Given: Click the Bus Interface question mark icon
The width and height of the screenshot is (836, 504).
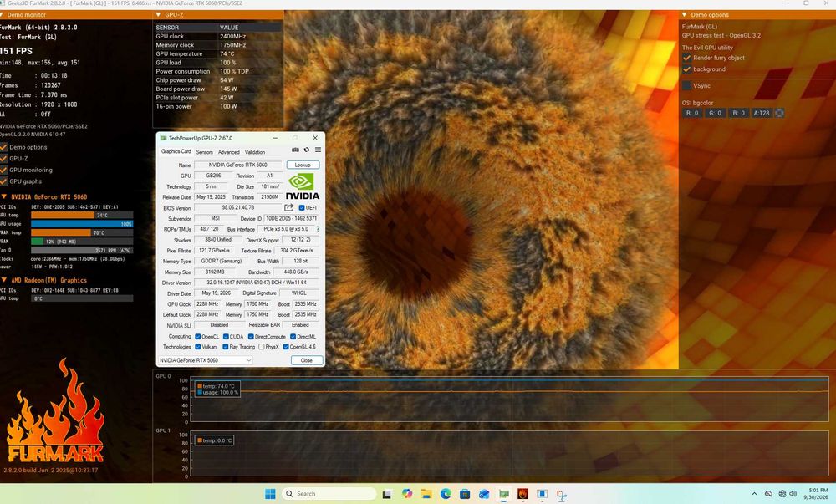Looking at the screenshot, I should point(318,229).
